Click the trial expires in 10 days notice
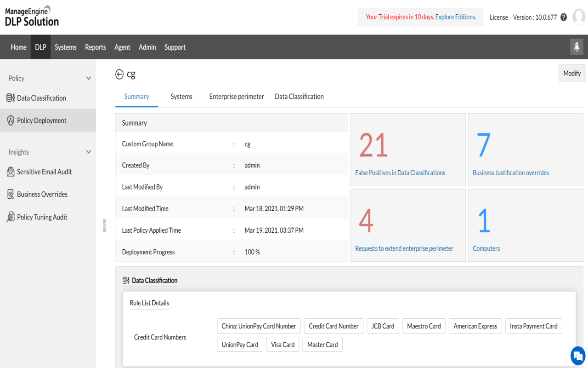Screen dimensions: 588x368 pos(400,17)
